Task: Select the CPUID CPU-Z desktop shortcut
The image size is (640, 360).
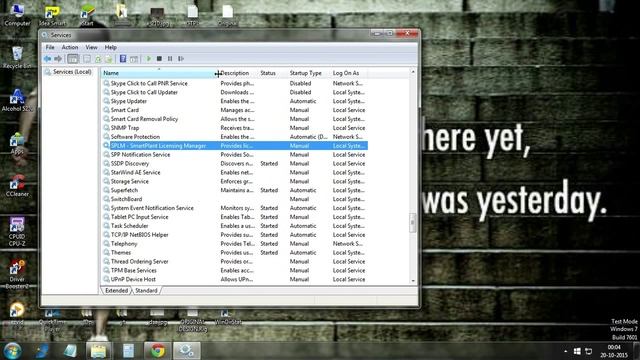Action: click(x=17, y=232)
